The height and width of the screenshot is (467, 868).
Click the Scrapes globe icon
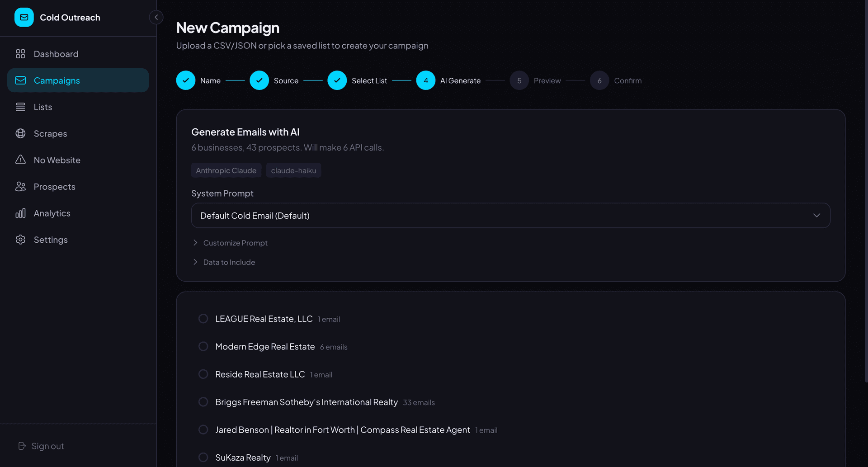(x=21, y=133)
